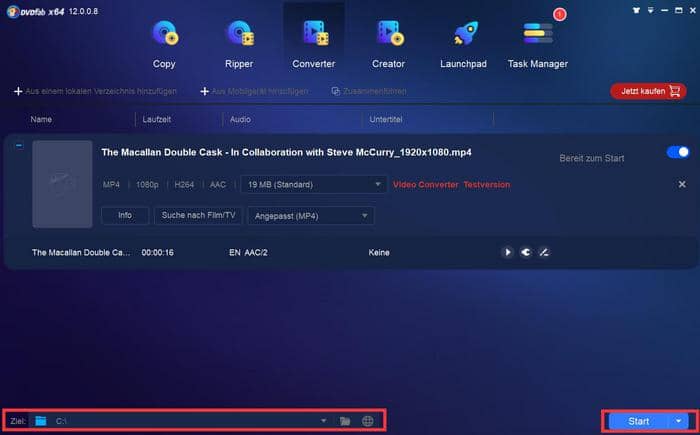Click the Info button

tap(125, 215)
